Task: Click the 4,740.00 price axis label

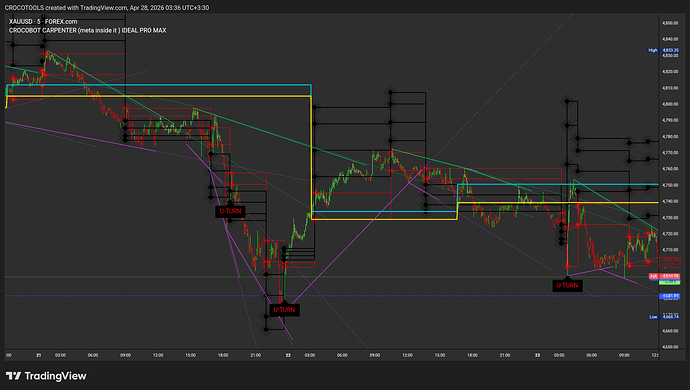Action: [670, 201]
